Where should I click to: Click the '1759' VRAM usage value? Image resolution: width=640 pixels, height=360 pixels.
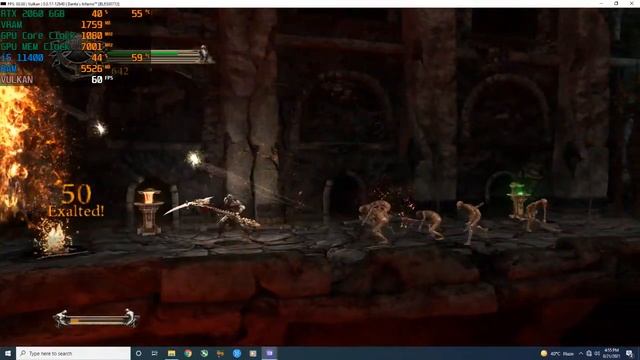click(x=91, y=24)
